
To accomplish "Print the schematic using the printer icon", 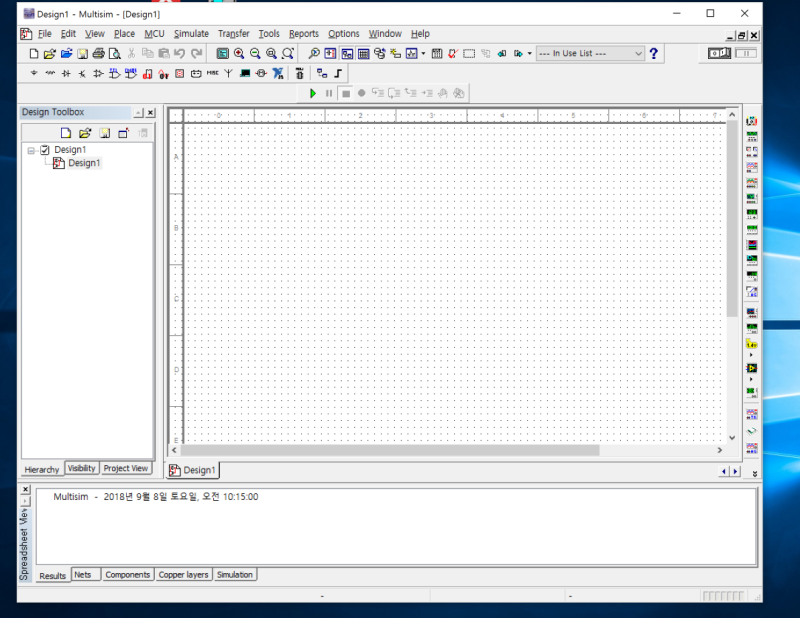I will point(98,54).
